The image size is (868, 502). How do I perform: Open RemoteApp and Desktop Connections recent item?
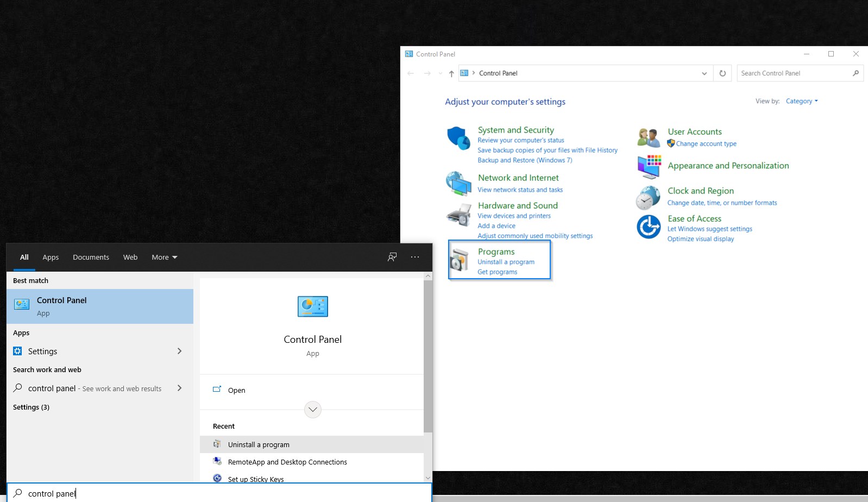(x=312, y=462)
